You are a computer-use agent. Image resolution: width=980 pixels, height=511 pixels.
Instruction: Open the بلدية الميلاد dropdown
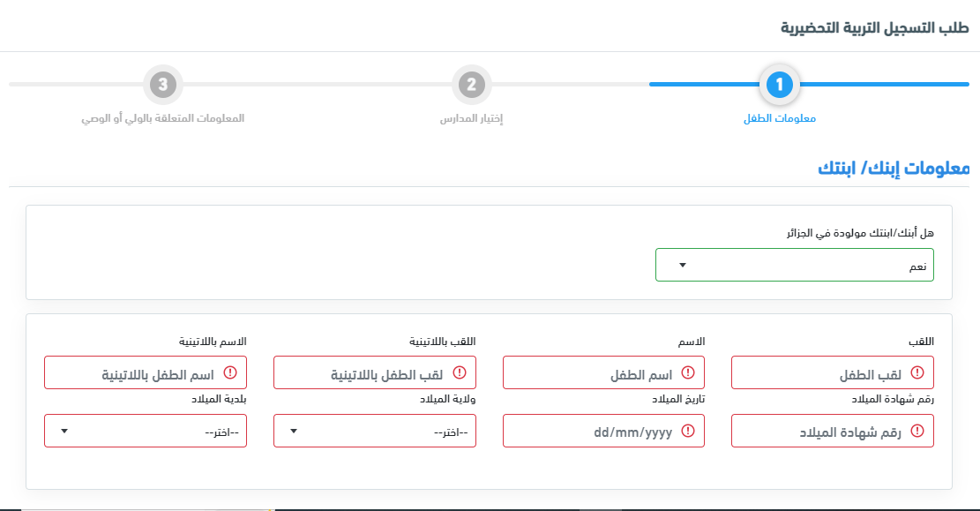click(146, 431)
